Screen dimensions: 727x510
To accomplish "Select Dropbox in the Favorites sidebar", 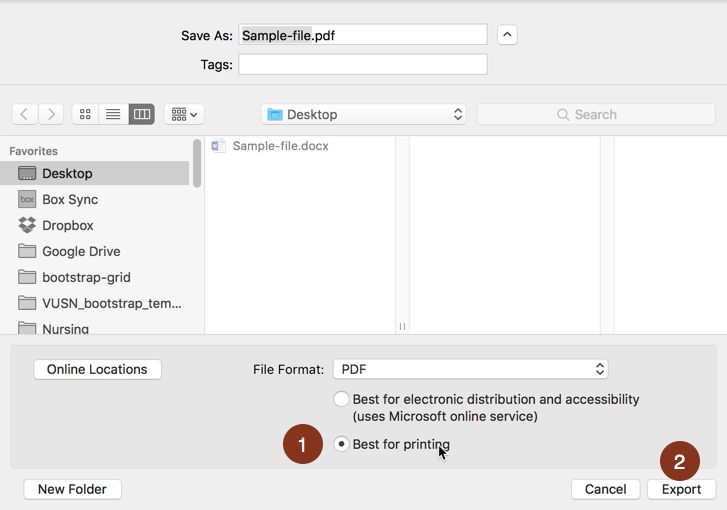I will click(67, 225).
